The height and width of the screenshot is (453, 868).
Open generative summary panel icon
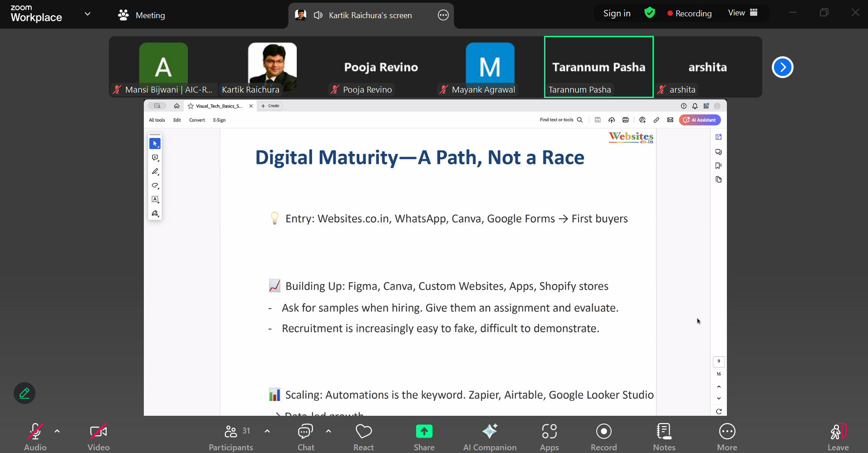click(x=718, y=137)
